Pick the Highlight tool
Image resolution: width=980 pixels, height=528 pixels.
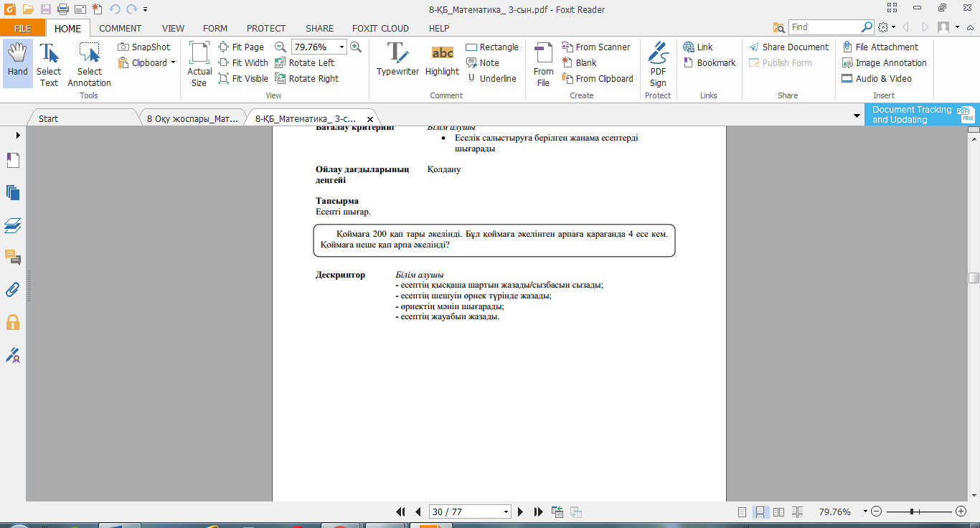[x=442, y=59]
